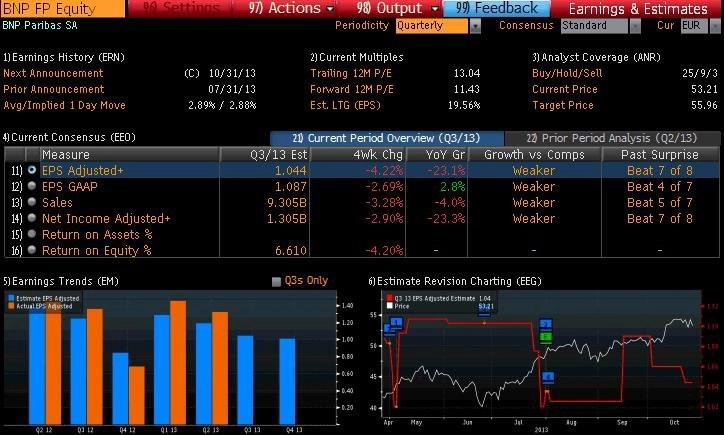Click the blue Estimate EPS Adjusted legend swatch
The height and width of the screenshot is (435, 724).
coord(11,298)
